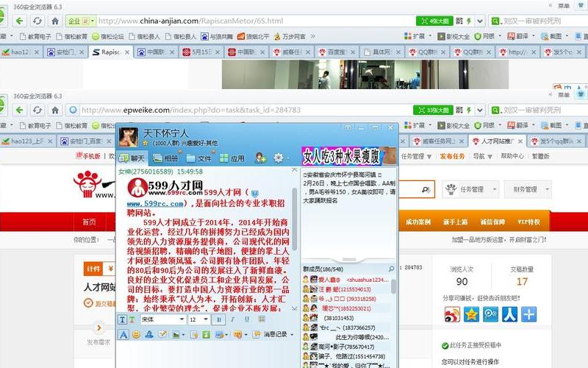Click 首页 in the red epweike nav bar

pos(89,222)
